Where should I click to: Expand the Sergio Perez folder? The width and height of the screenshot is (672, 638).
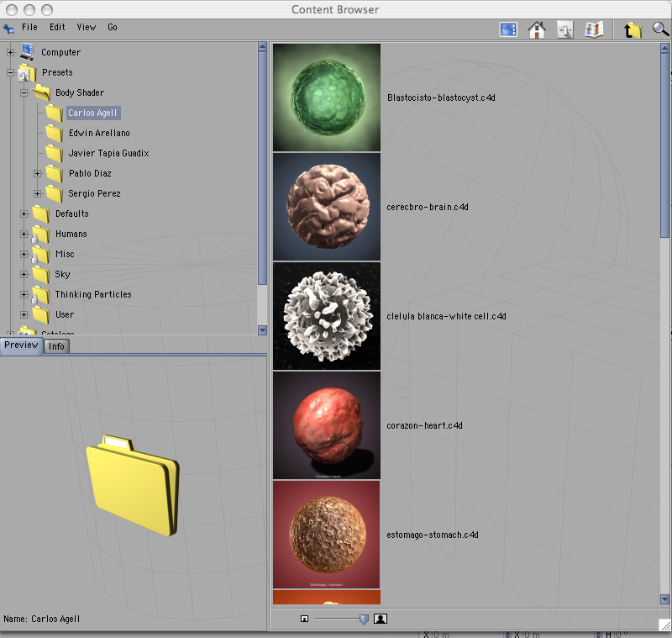coord(37,194)
